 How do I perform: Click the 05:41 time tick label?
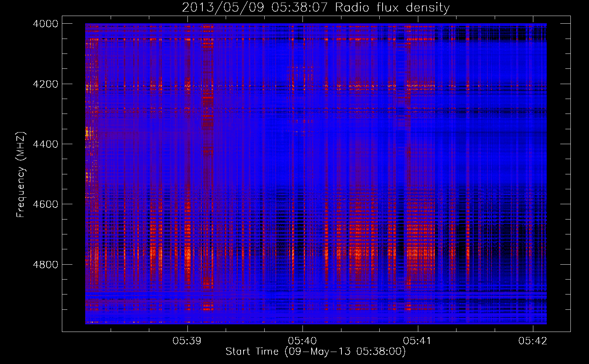click(x=418, y=341)
